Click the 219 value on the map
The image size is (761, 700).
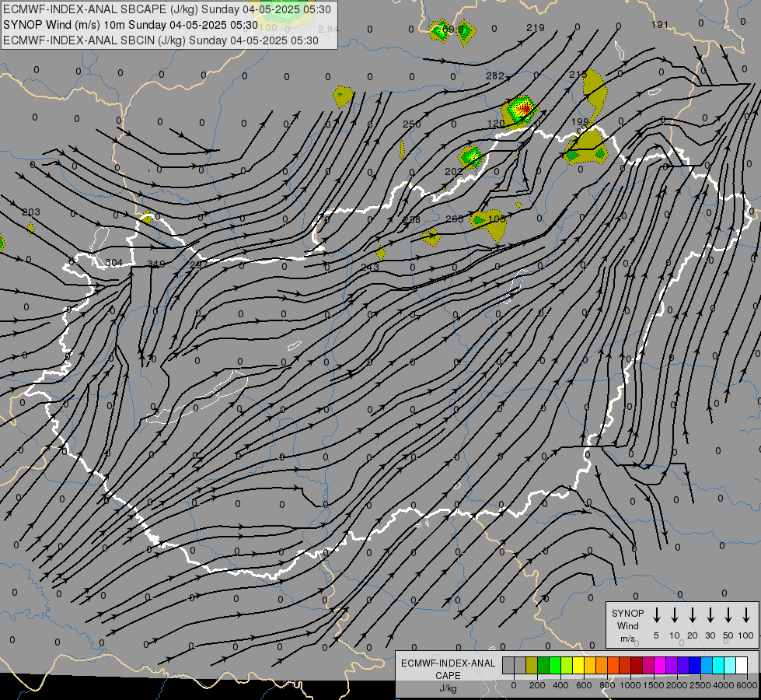[x=536, y=28]
